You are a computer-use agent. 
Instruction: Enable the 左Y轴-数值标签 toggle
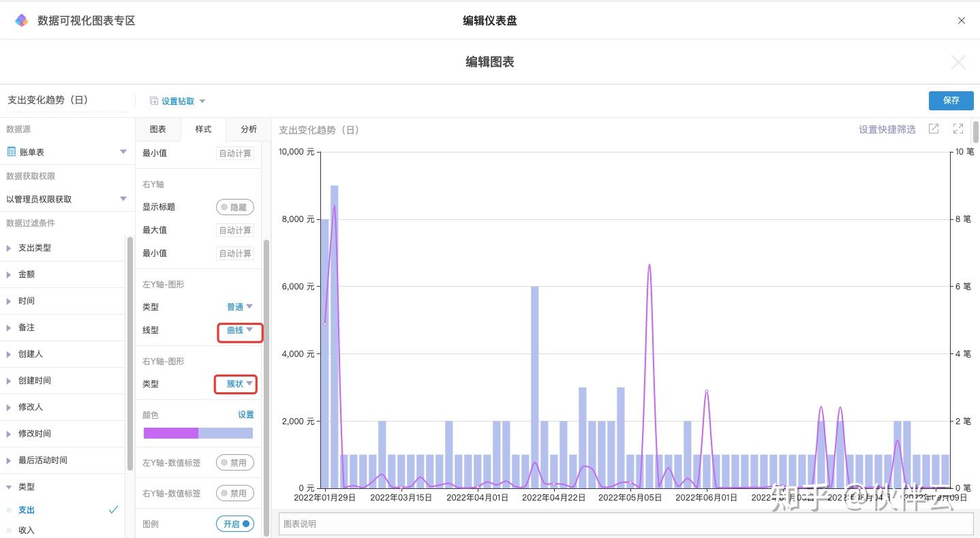click(x=235, y=462)
